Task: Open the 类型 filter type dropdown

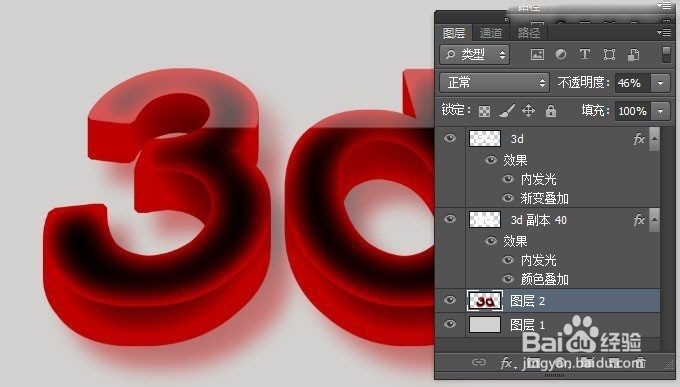Action: coord(474,55)
